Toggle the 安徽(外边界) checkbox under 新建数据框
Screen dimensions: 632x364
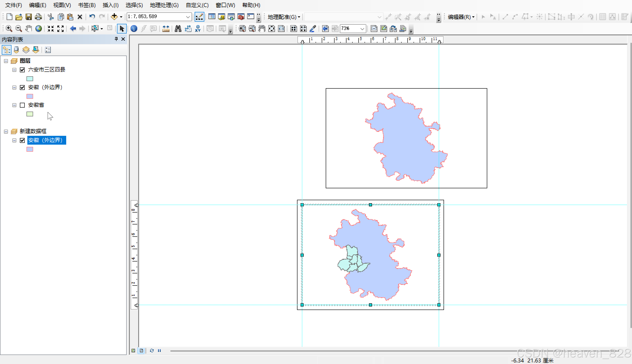click(x=22, y=140)
